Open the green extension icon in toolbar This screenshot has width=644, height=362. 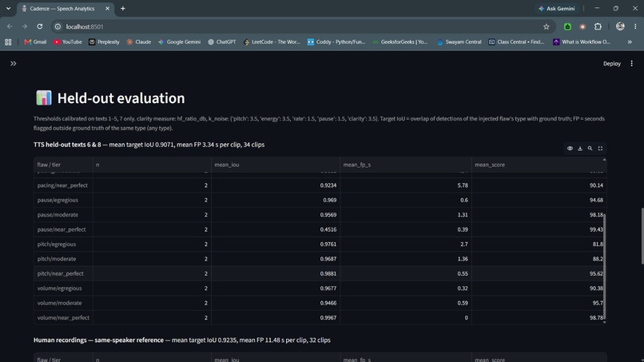pyautogui.click(x=567, y=26)
